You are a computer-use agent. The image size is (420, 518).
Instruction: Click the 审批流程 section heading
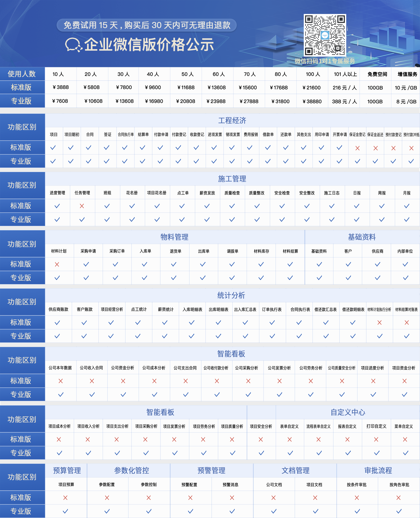pyautogui.click(x=378, y=471)
